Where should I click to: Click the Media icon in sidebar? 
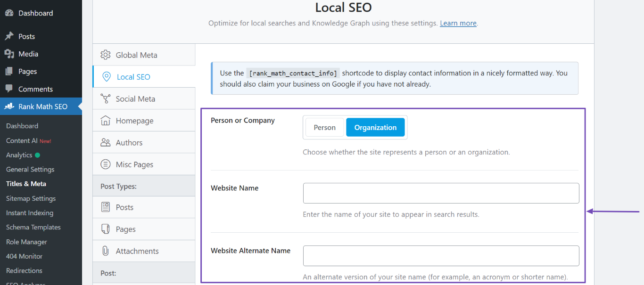tap(9, 54)
